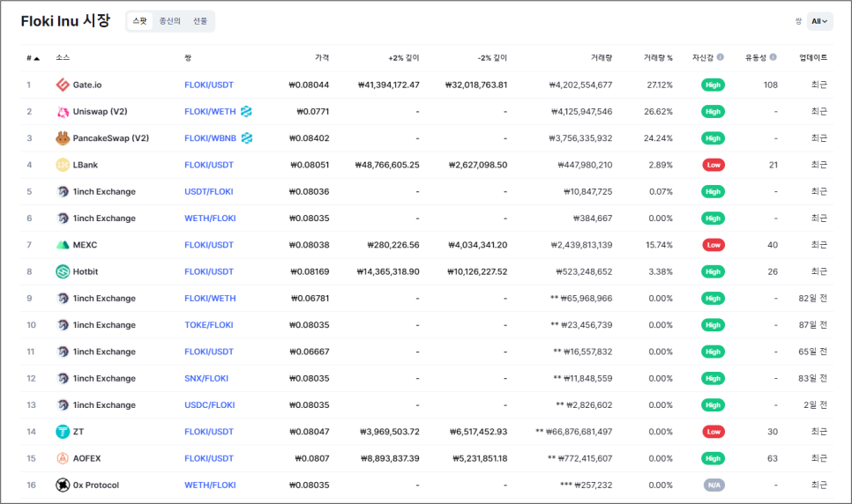
Task: Open the All pair filter dropdown
Action: click(x=819, y=21)
